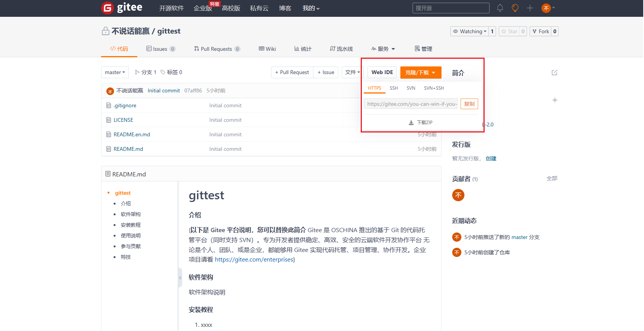Viewport: 644px width, 331px height.
Task: Star this repository
Action: (509, 31)
